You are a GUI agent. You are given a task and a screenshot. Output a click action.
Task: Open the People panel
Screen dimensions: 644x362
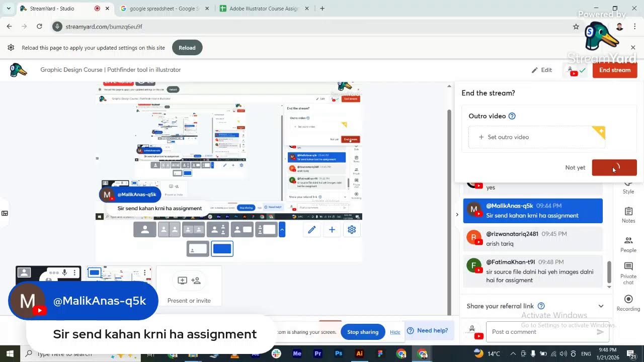[x=628, y=244]
